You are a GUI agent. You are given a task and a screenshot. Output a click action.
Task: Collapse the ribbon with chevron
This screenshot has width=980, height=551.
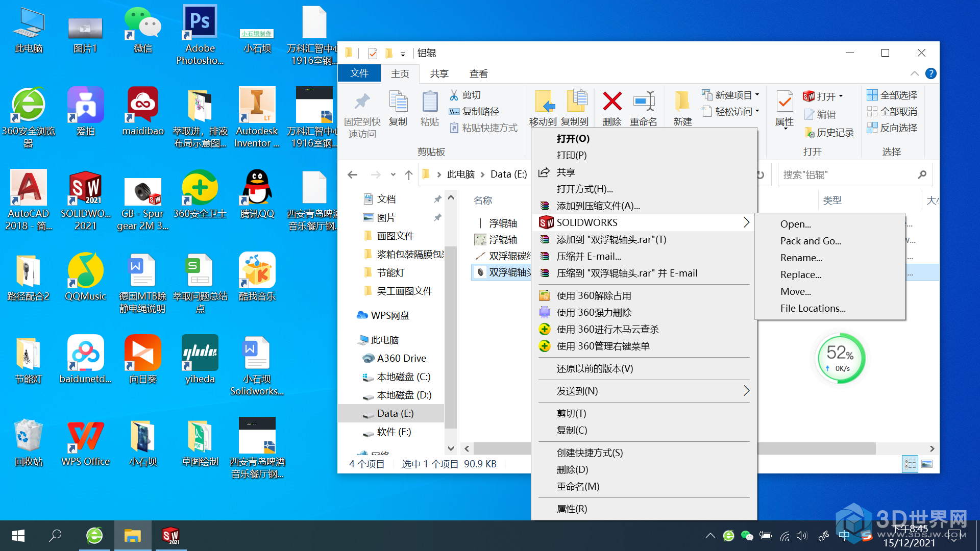point(915,73)
